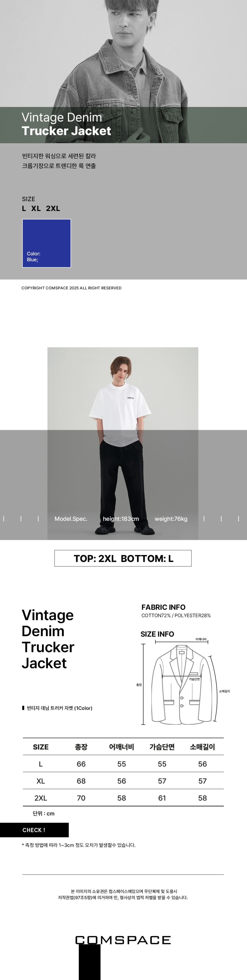Click the 어깨너비 column header
The width and height of the screenshot is (247, 980).
[x=122, y=747]
